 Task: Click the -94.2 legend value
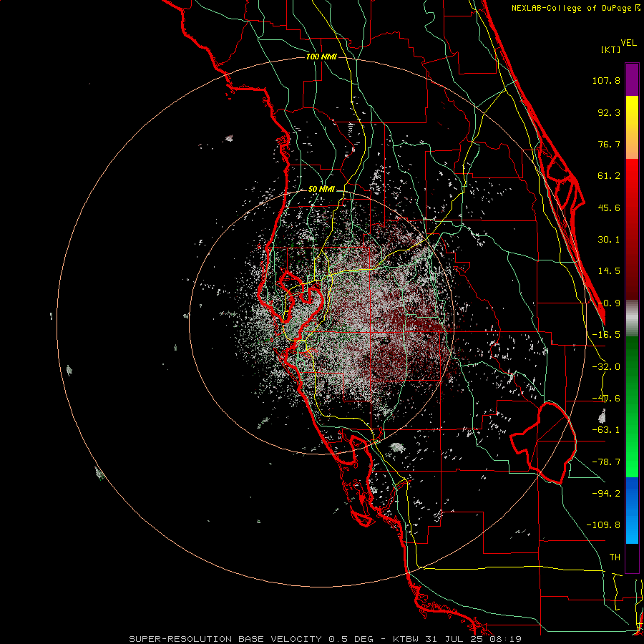[606, 493]
